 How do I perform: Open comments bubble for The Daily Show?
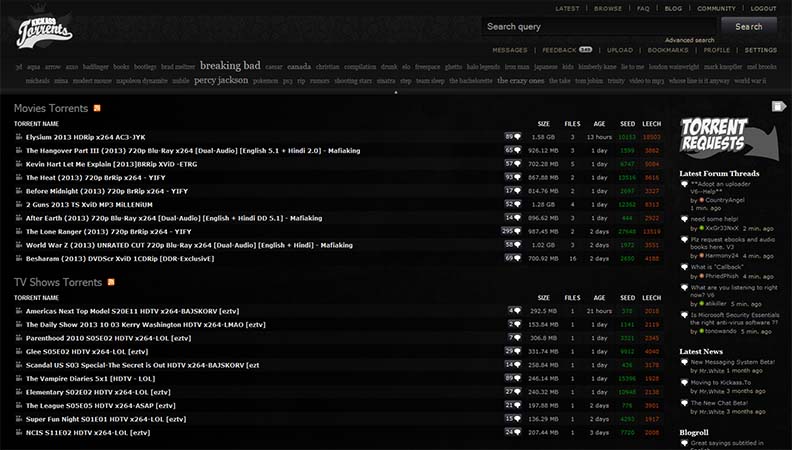coord(515,324)
